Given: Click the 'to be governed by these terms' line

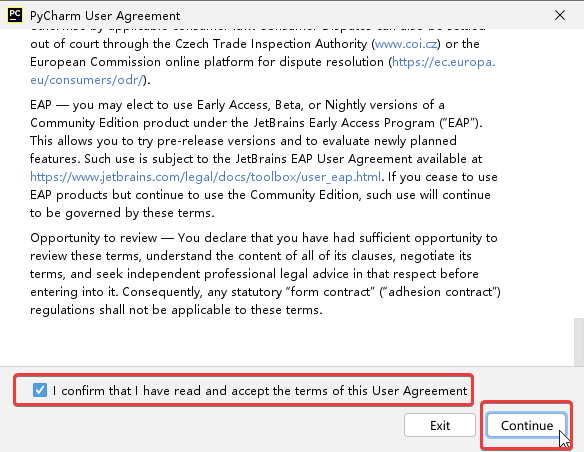Looking at the screenshot, I should pyautogui.click(x=122, y=213).
